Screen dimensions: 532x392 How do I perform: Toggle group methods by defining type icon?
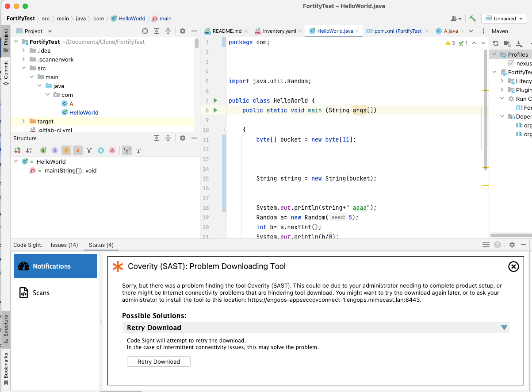[89, 150]
